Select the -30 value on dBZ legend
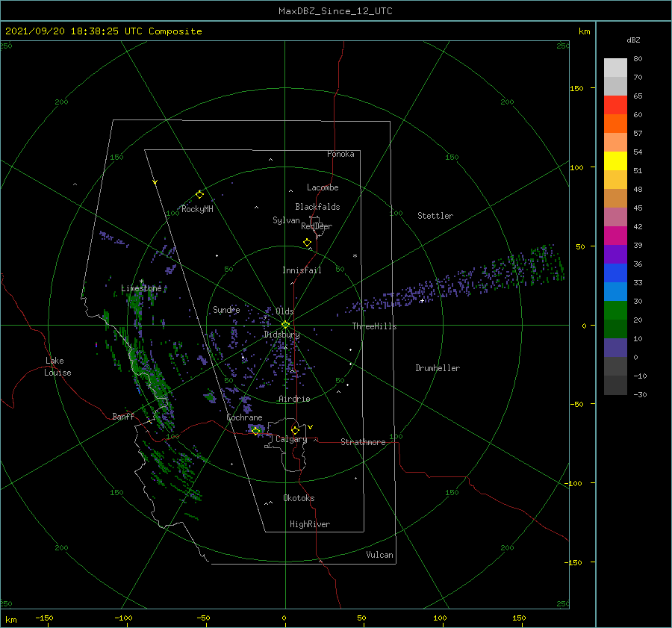Viewport: 672px width, 628px height. 641,394
